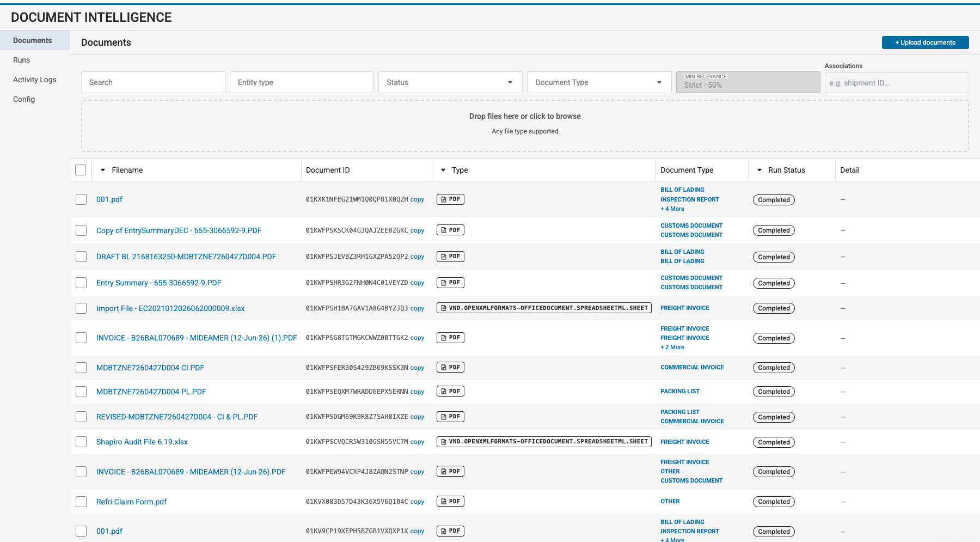980x542 pixels.
Task: Click PDF badge for MDBTZNE7260427D004 CI.PDF
Action: [450, 367]
